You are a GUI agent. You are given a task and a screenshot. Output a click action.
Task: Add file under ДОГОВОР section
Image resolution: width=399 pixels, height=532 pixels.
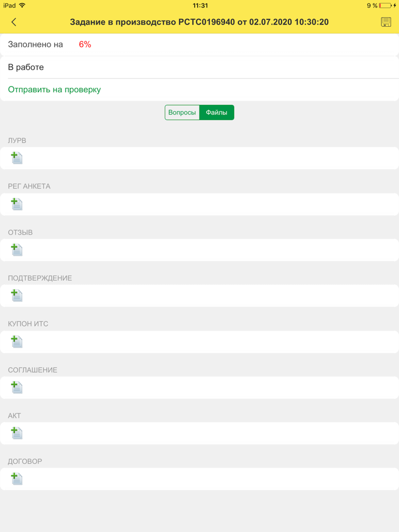click(x=17, y=479)
